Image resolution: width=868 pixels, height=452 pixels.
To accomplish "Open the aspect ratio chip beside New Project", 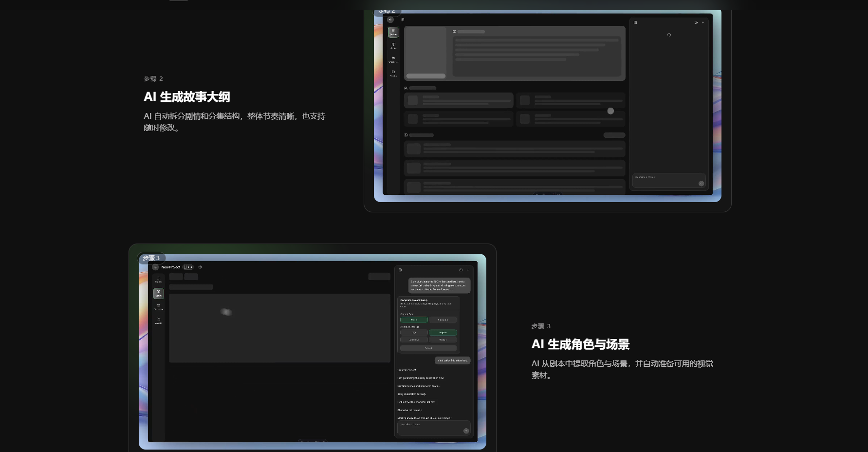I will click(188, 267).
